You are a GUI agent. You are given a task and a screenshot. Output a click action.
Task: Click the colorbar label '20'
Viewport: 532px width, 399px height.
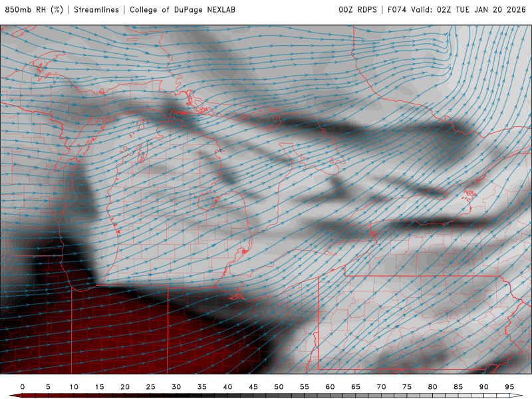125,387
